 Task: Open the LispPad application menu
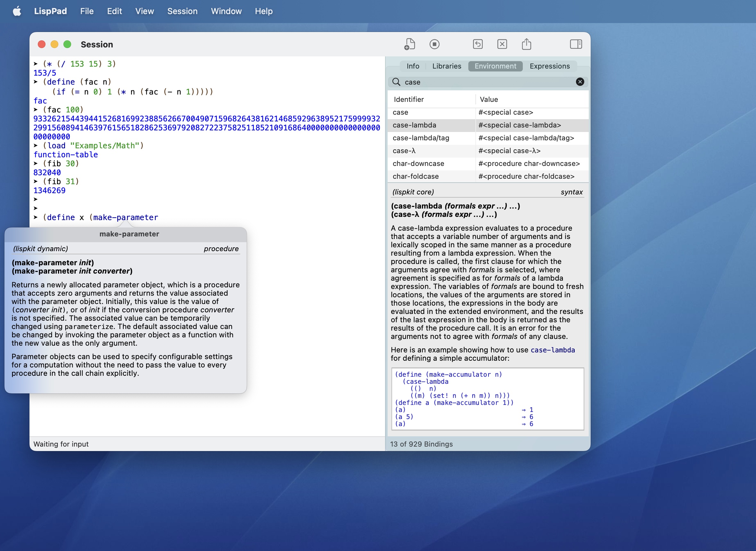coord(50,11)
